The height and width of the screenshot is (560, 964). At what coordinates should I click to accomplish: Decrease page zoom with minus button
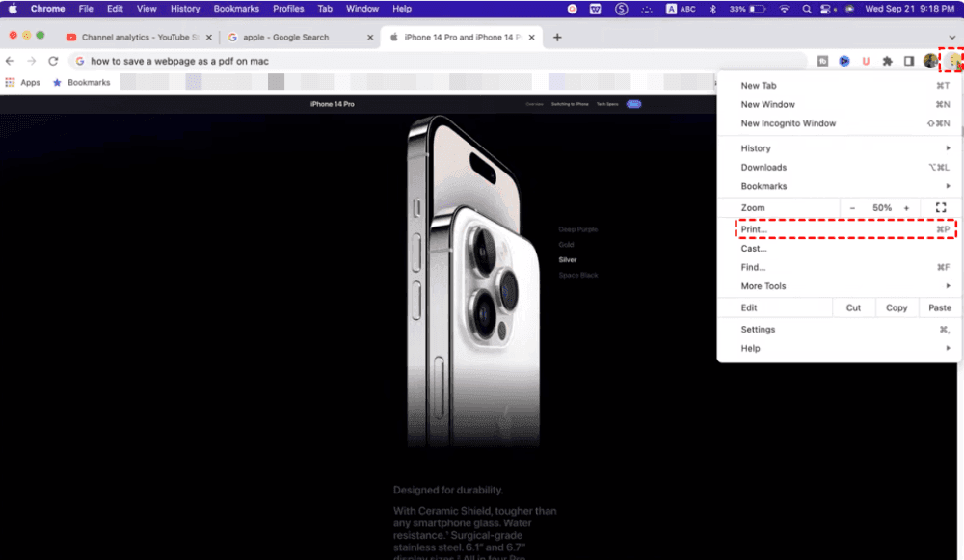[x=852, y=208]
